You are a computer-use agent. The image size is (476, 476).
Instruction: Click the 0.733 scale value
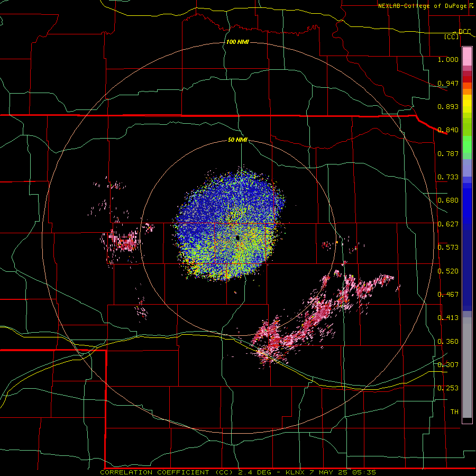point(448,177)
